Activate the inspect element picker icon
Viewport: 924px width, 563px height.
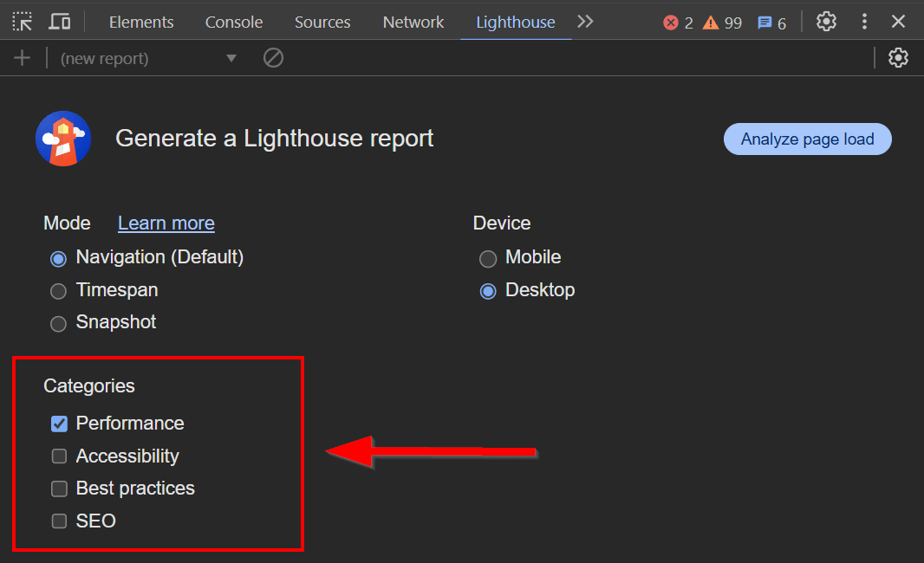tap(23, 22)
